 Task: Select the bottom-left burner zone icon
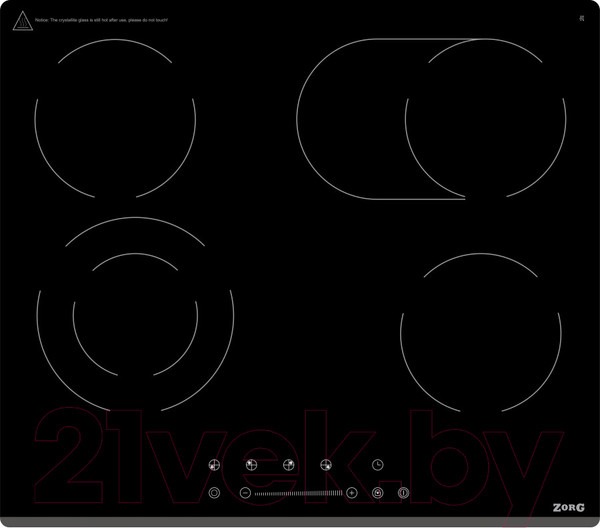click(213, 464)
